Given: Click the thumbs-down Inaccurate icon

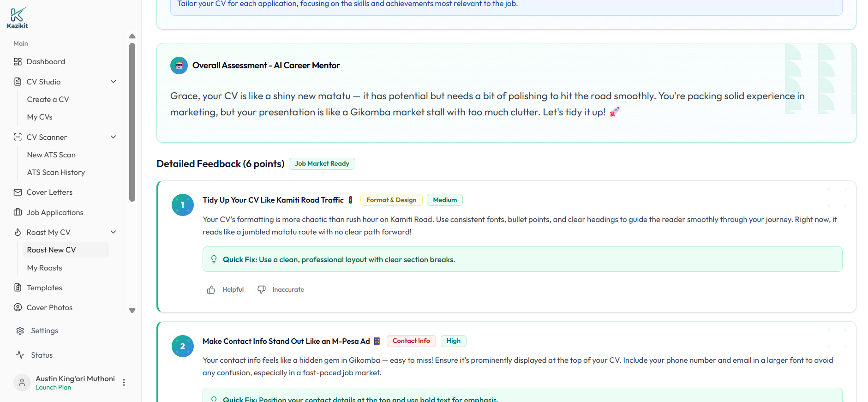Looking at the screenshot, I should [262, 289].
